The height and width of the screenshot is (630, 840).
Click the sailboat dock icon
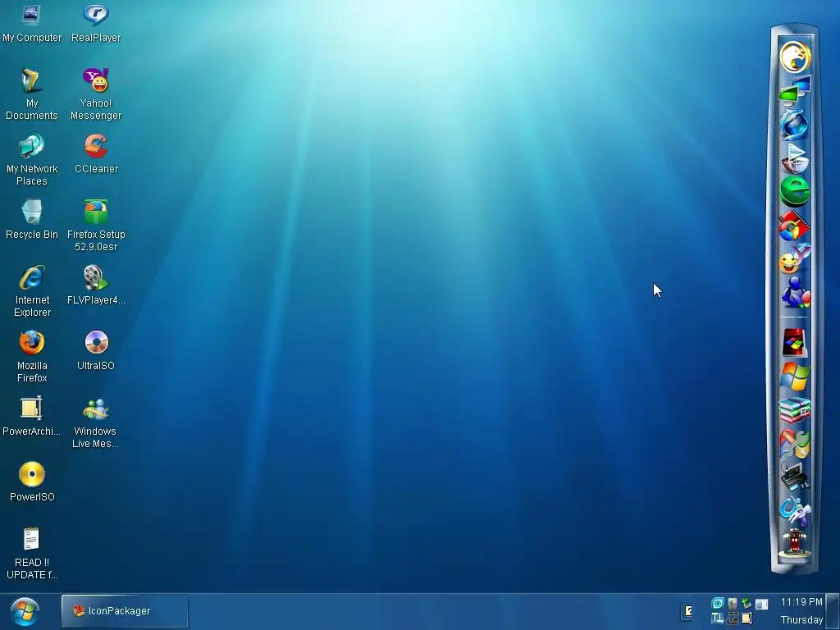click(794, 157)
